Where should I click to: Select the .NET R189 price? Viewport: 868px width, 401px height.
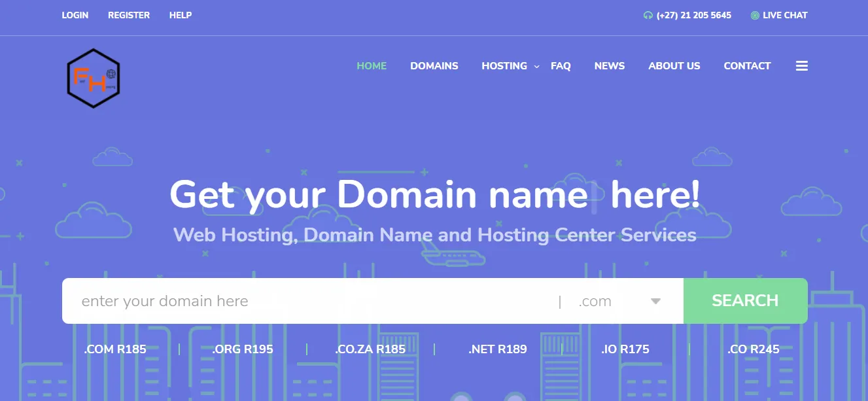498,349
